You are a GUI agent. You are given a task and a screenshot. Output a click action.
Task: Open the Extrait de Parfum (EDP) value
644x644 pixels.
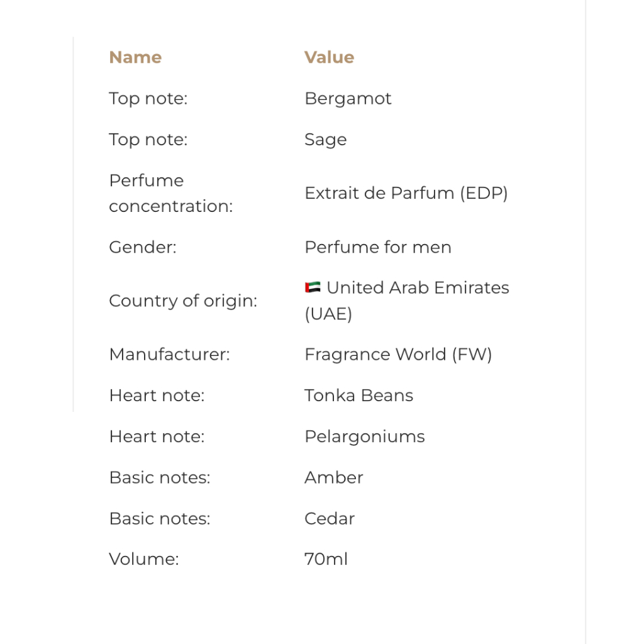[x=406, y=193]
